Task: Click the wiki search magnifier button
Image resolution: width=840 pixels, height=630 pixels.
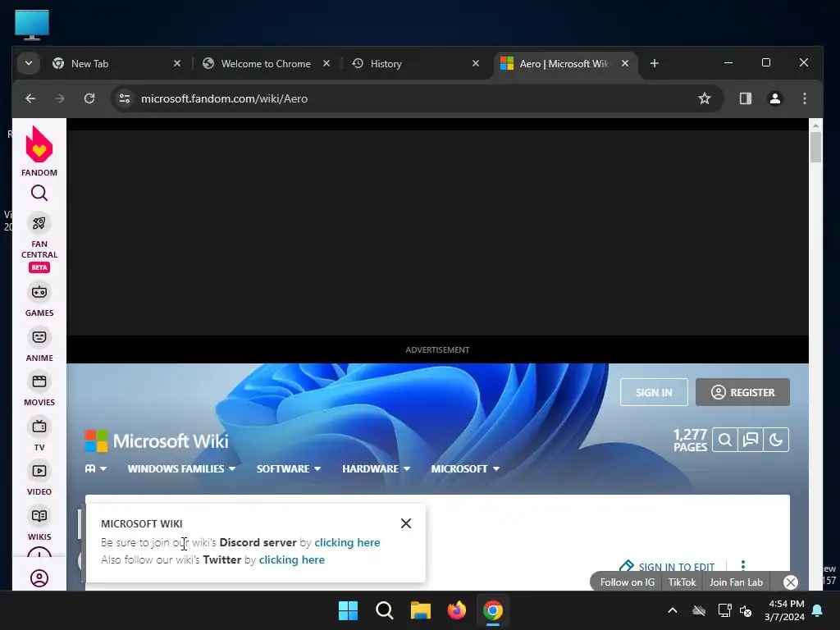Action: 725,440
